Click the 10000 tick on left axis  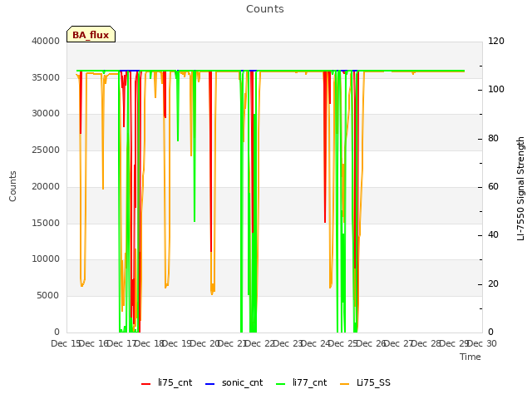(46, 259)
